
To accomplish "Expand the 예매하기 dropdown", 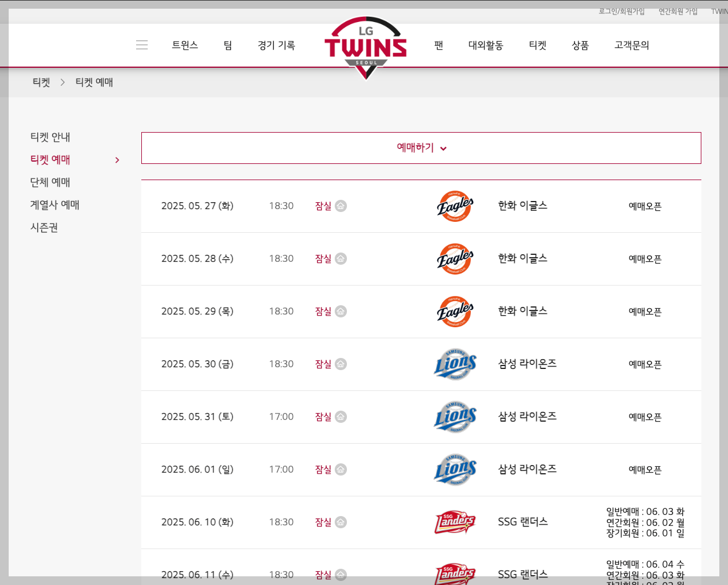I will [421, 148].
